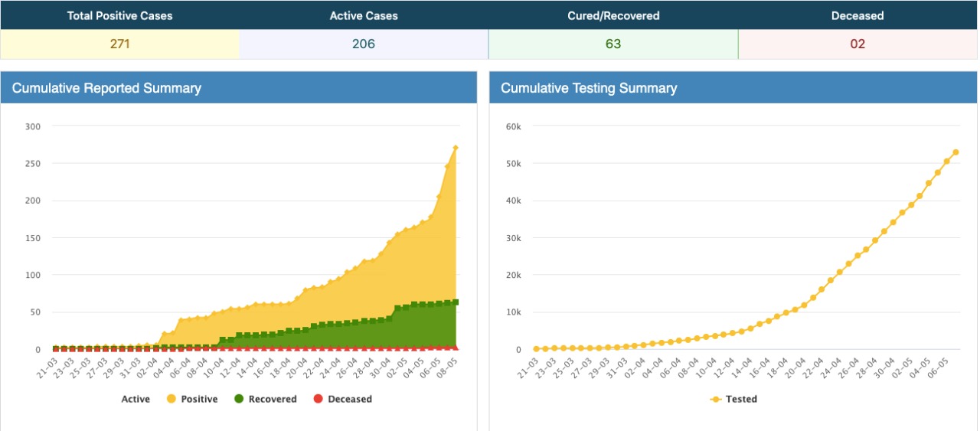This screenshot has width=980, height=431.
Task: Toggle Positive series using its legend text
Action: click(x=199, y=399)
